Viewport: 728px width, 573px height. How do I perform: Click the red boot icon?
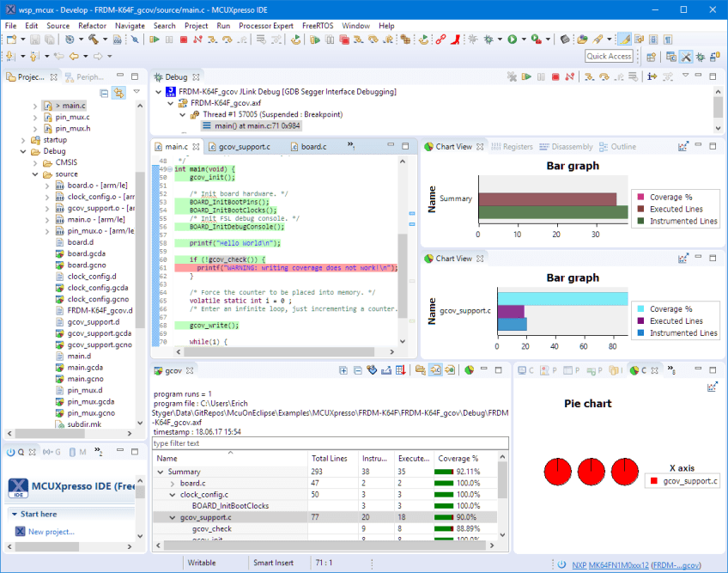click(x=455, y=40)
